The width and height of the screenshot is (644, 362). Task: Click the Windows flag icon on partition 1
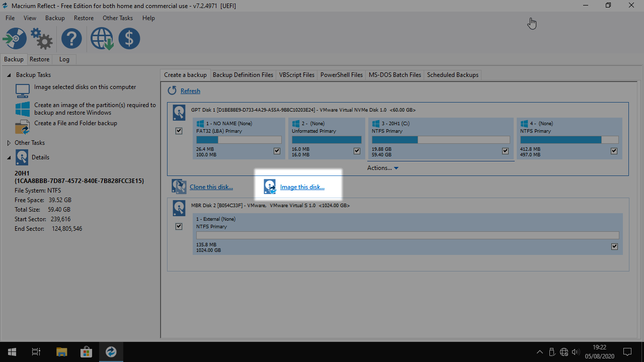pyautogui.click(x=200, y=123)
